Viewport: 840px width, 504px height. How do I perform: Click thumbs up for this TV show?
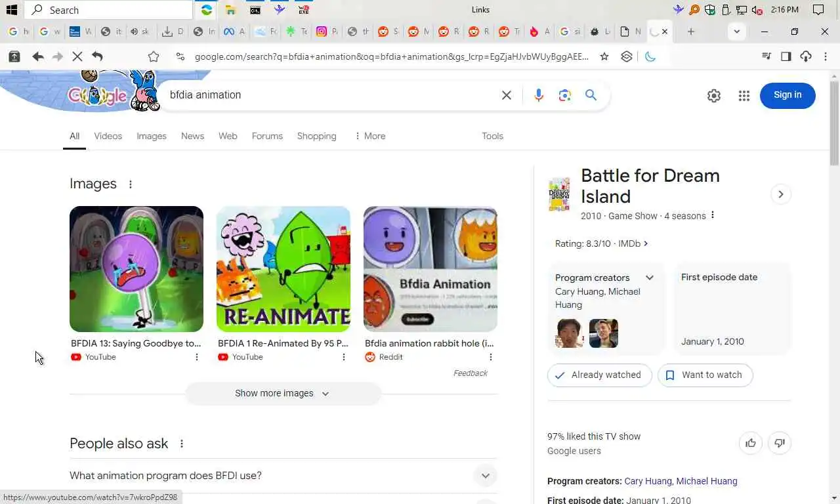point(751,443)
